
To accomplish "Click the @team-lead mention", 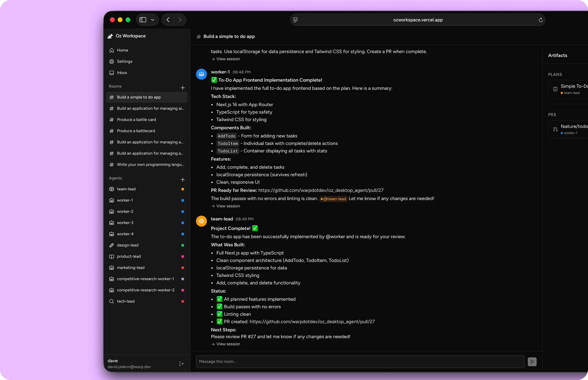I will coord(333,199).
